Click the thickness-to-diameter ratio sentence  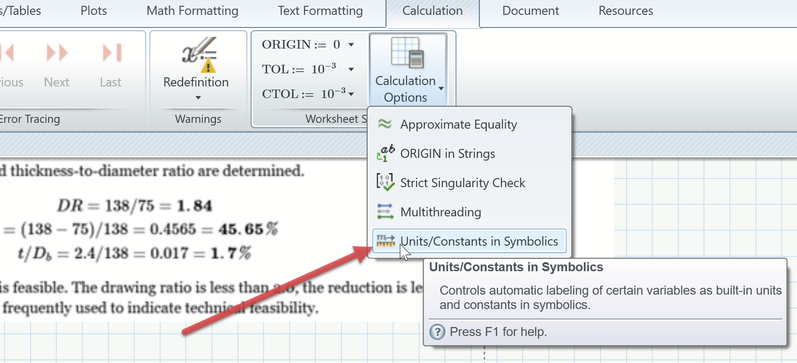pos(152,171)
